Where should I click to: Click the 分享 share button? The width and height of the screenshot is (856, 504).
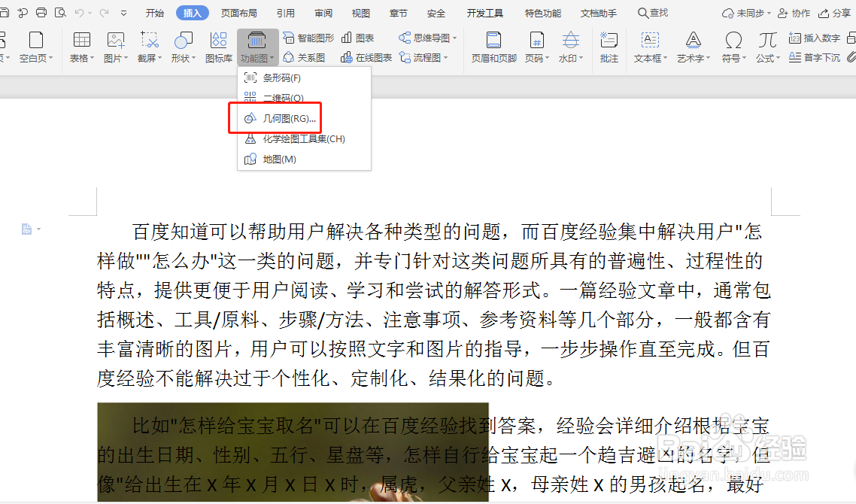click(835, 13)
